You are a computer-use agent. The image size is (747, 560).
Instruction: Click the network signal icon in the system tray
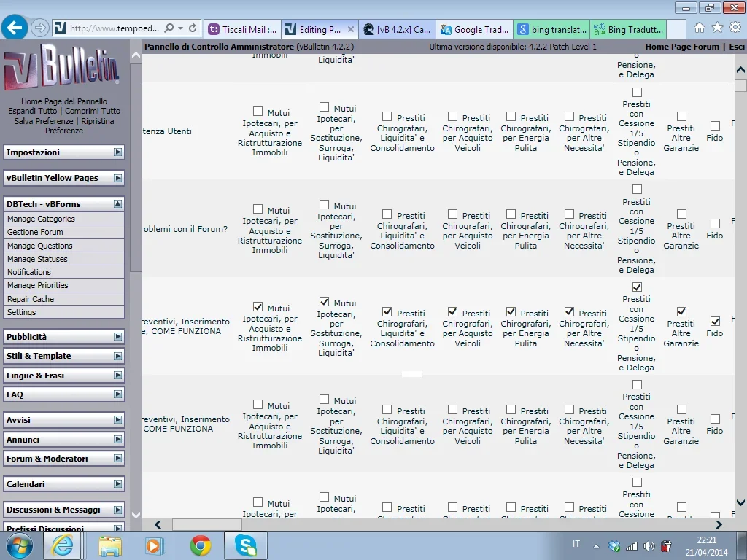pos(632,546)
